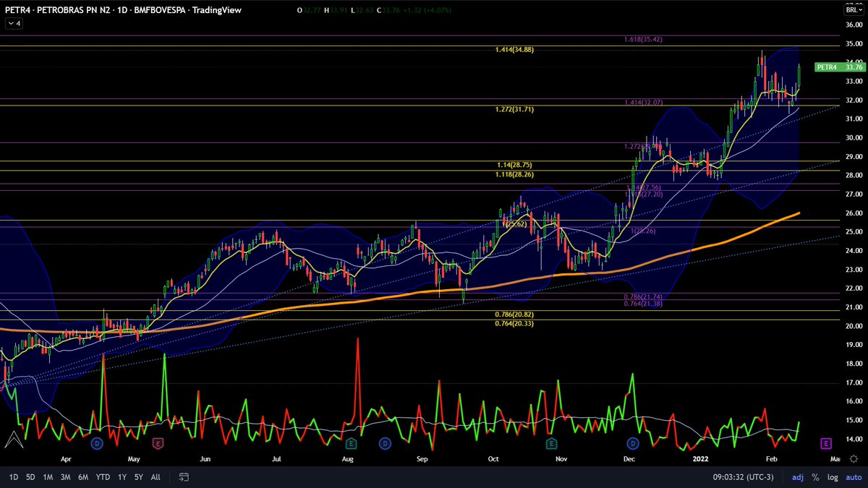
Task: Click the PETR4 33.76 price label
Action: pos(841,67)
